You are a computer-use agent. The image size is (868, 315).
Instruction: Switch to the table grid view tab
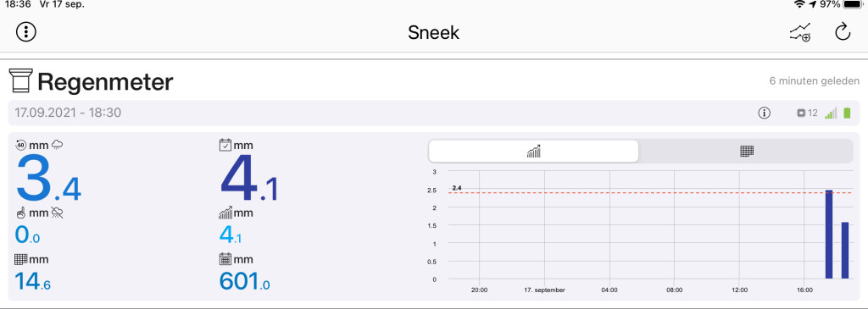click(748, 152)
